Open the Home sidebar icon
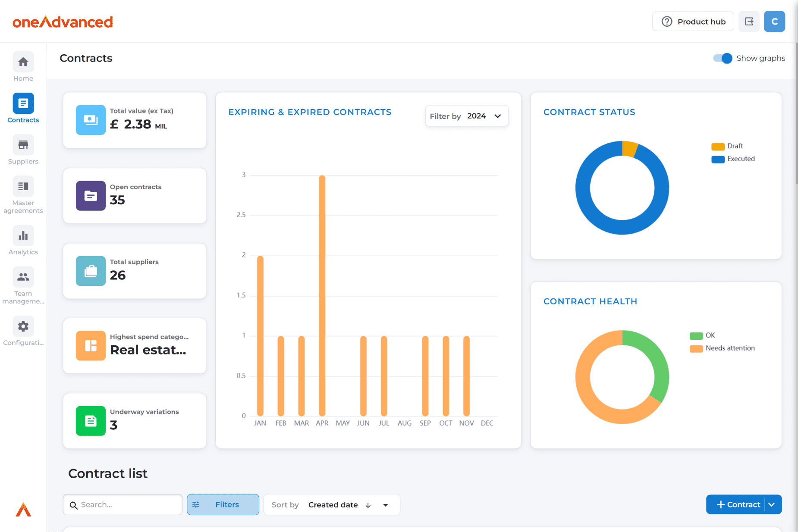Image resolution: width=798 pixels, height=532 pixels. pos(23,63)
